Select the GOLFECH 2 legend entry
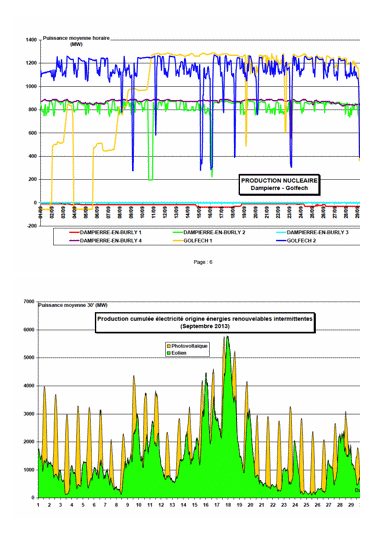This screenshot has width=380, height=537. click(x=296, y=241)
